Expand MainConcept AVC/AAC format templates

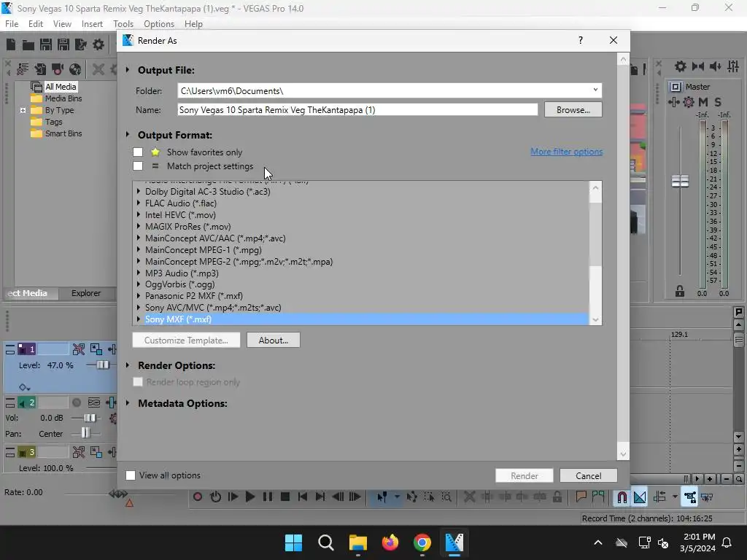pos(138,238)
